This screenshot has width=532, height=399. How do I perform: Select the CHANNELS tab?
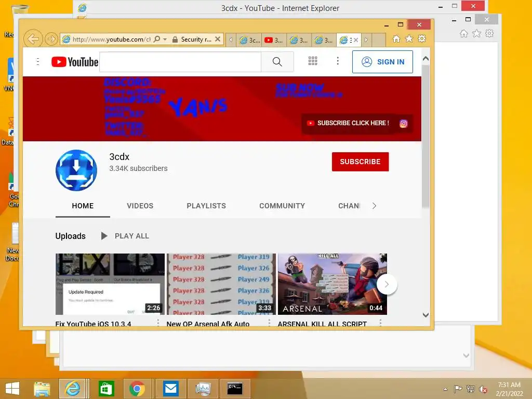tap(349, 206)
